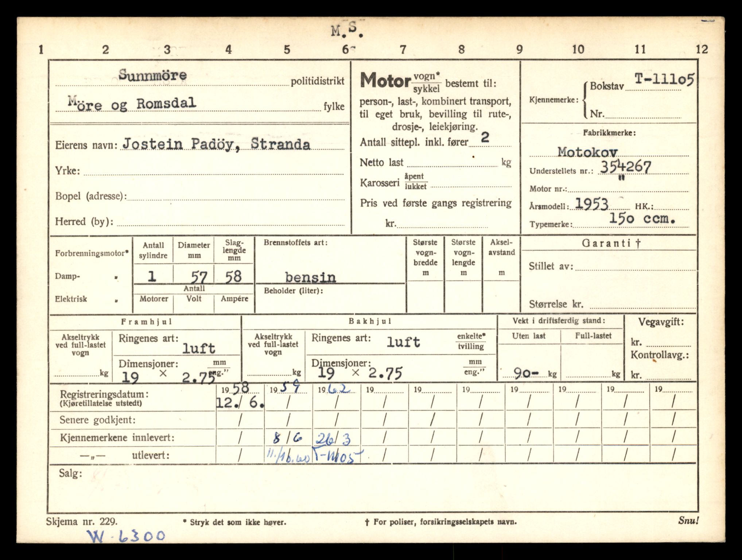Click stroke length value "58"
The height and width of the screenshot is (560, 742).
click(233, 276)
